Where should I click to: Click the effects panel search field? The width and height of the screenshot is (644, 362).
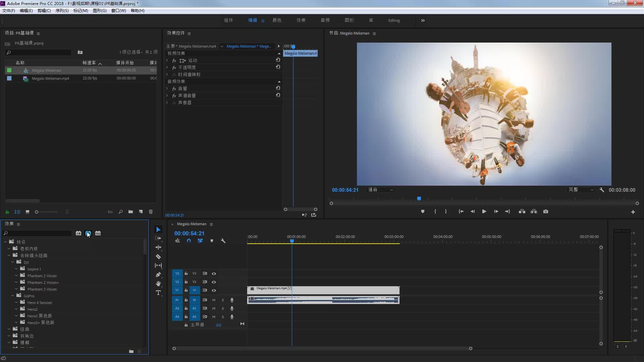(38, 233)
